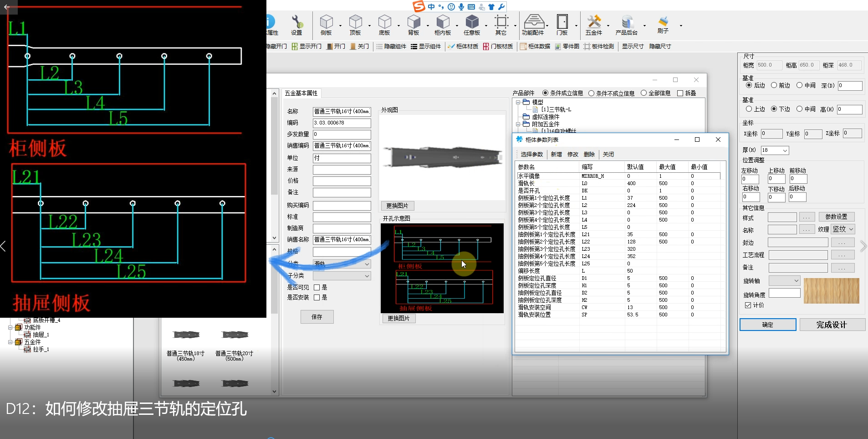Screen dimensions: 868x439
Task: Open 柜体材质 cabinet material
Action: [x=463, y=46]
